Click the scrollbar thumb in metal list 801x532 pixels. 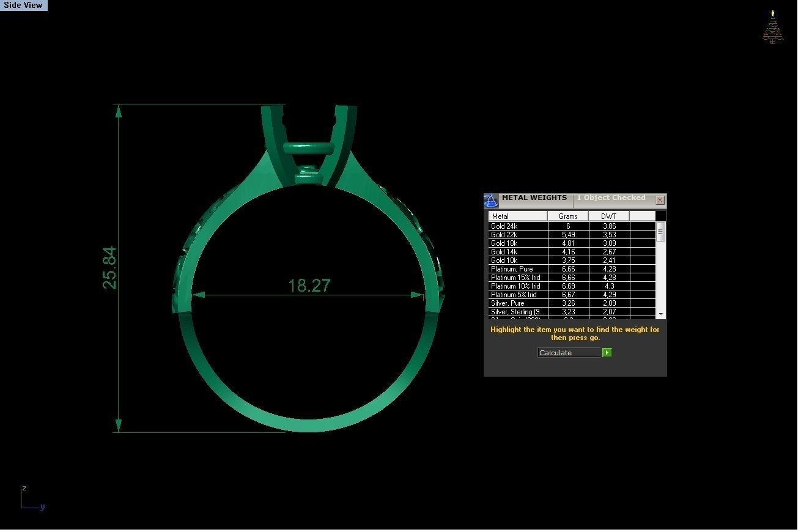pos(660,232)
